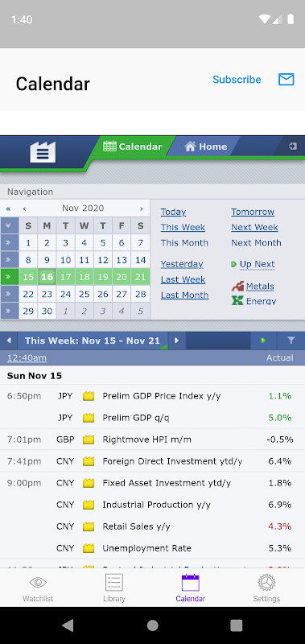Tap the Subscribe link

(237, 79)
